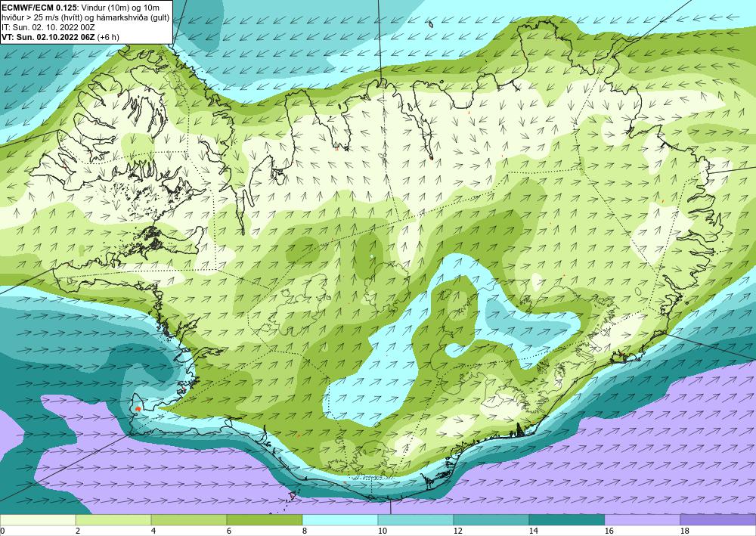Click the 12–14 m/s teal legend swatch
The image size is (756, 536).
click(491, 520)
